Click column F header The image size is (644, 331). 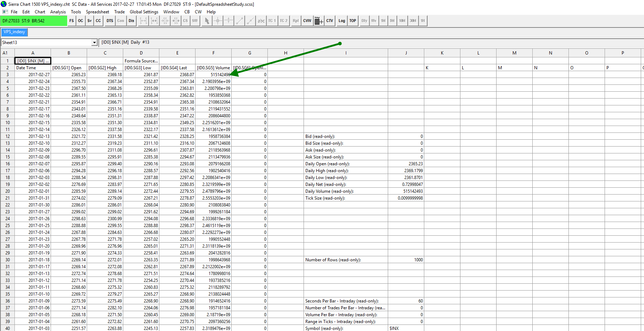point(214,53)
